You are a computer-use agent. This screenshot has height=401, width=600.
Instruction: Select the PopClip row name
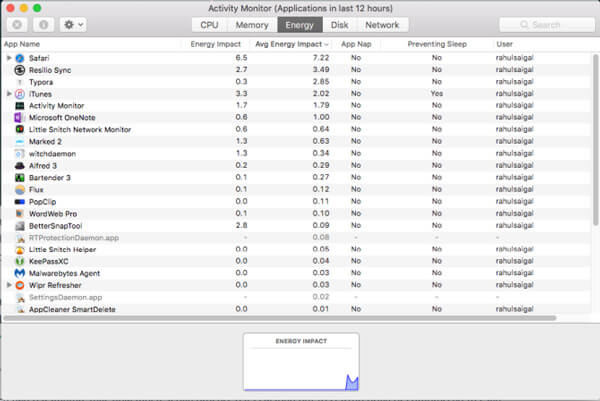coord(42,202)
